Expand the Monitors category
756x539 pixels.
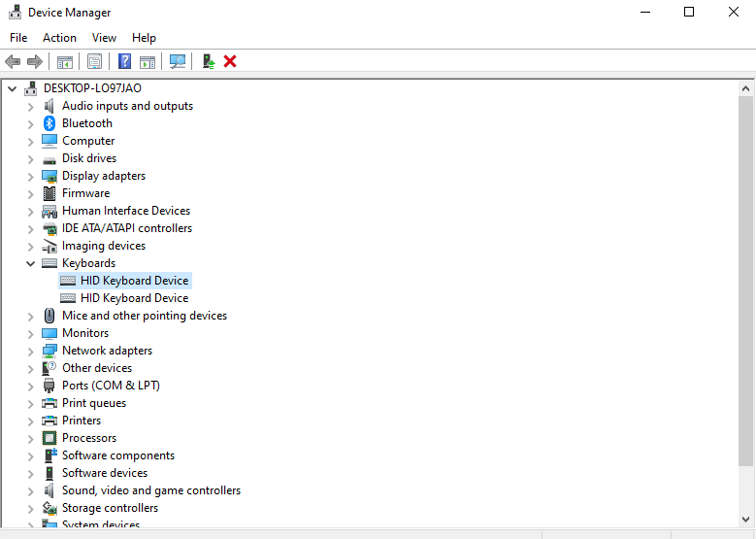(30, 333)
